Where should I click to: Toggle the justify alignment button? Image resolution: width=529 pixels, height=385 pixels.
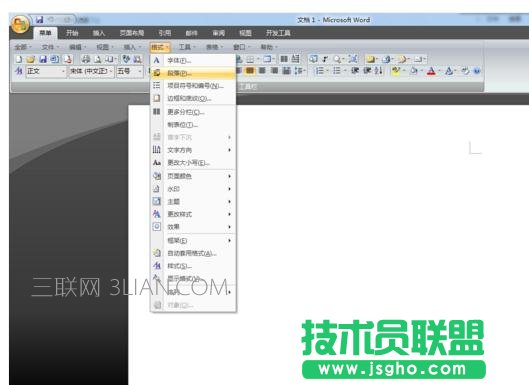(x=274, y=71)
